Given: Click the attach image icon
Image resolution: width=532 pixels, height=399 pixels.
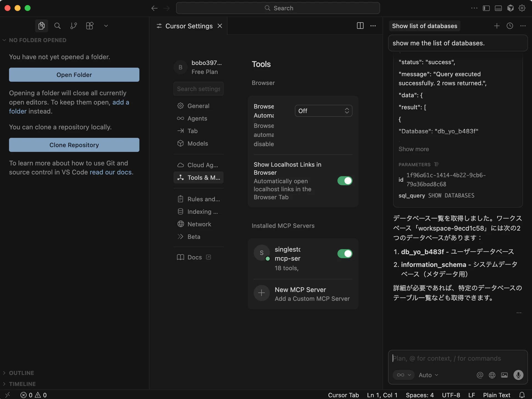Looking at the screenshot, I should [x=504, y=375].
